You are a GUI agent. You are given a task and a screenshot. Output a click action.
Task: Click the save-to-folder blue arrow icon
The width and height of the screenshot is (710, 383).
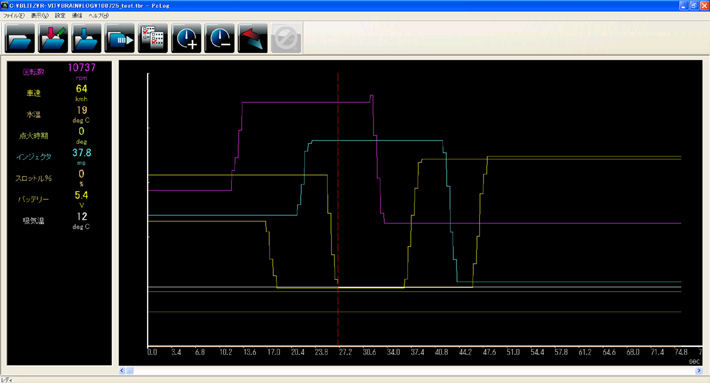(x=86, y=38)
